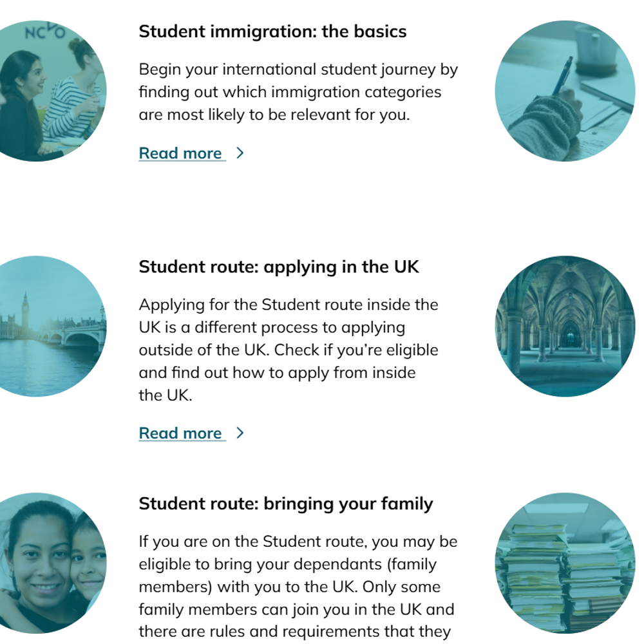
Task: Click the NCVO lettering in the first photo
Action: coord(44,31)
